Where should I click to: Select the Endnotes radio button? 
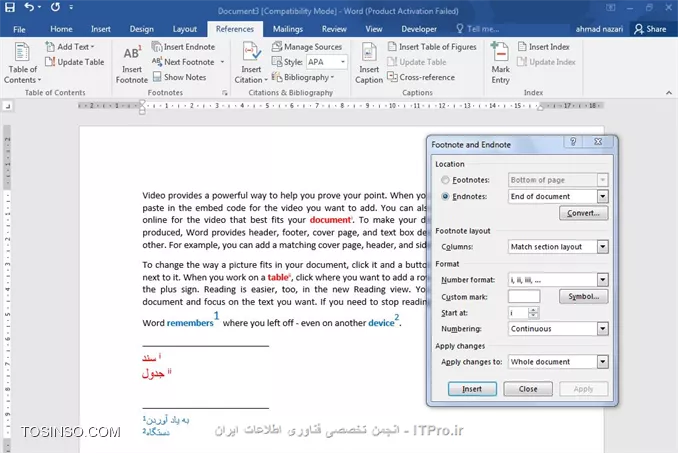(x=445, y=196)
